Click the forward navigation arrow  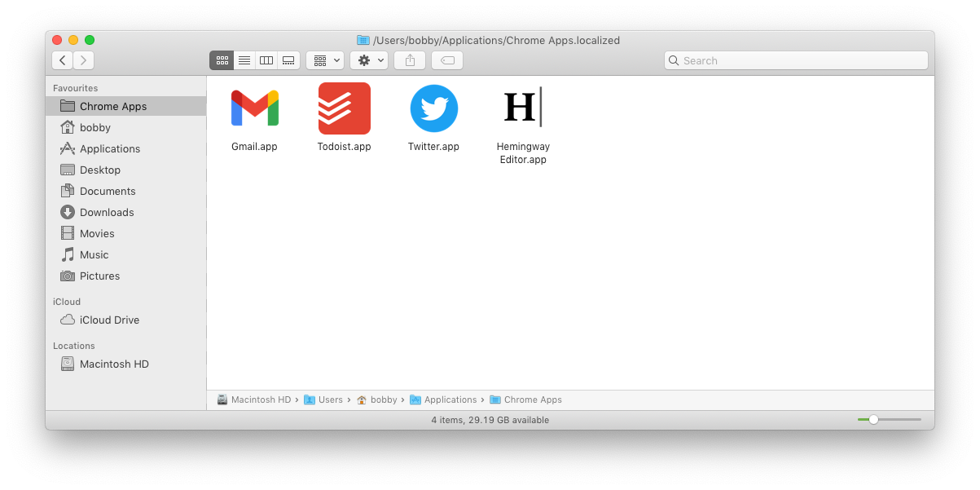pyautogui.click(x=83, y=60)
